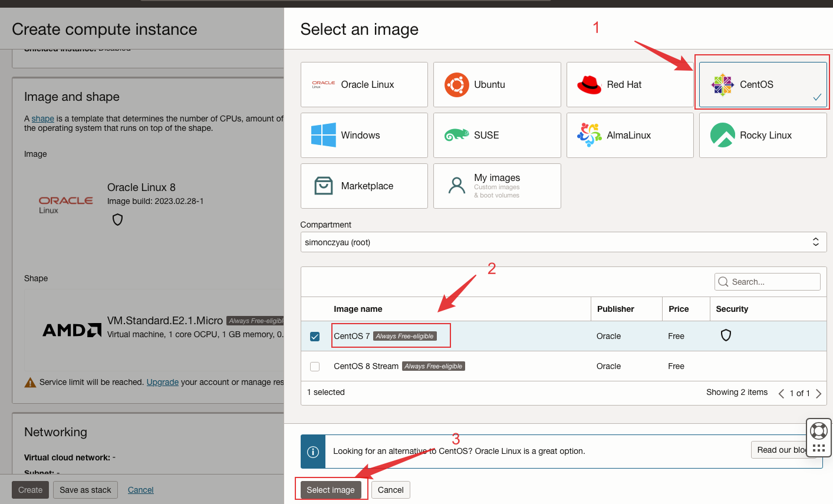This screenshot has width=833, height=504.
Task: Click the shape documentation link
Action: pos(42,118)
